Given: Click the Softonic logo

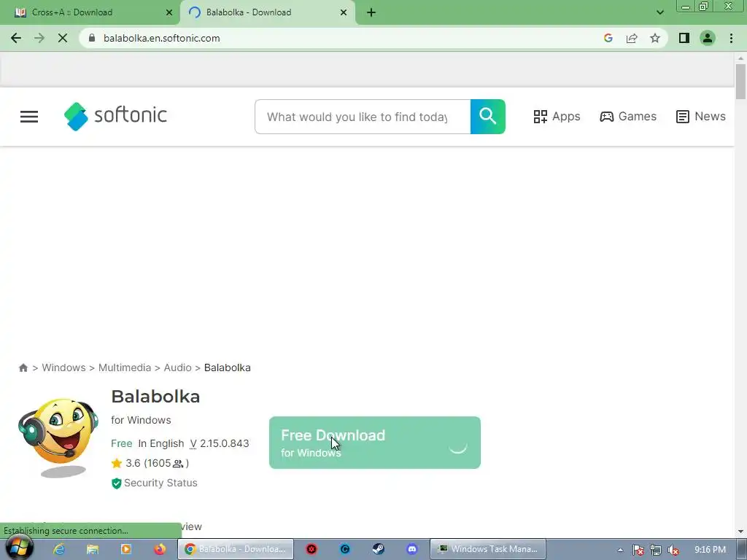Looking at the screenshot, I should click(x=115, y=116).
